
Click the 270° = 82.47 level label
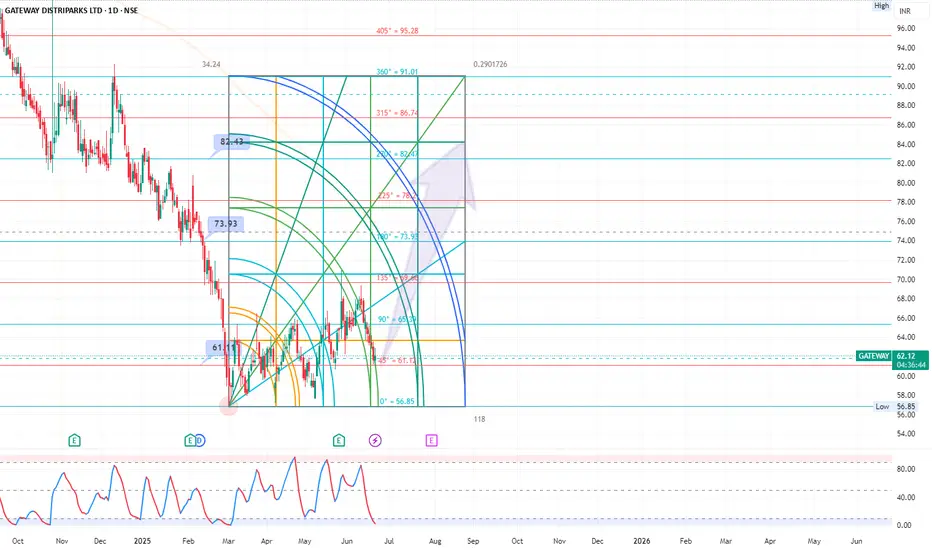pos(396,154)
